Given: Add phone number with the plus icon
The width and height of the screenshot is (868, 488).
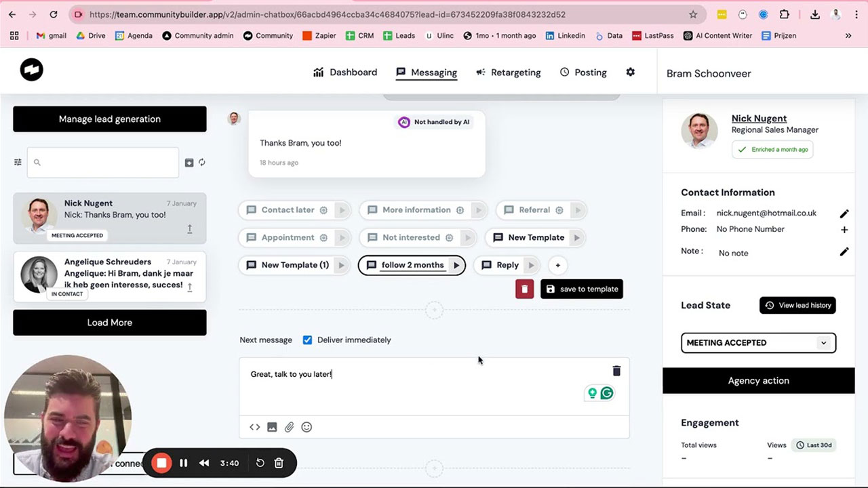Looking at the screenshot, I should click(x=844, y=230).
